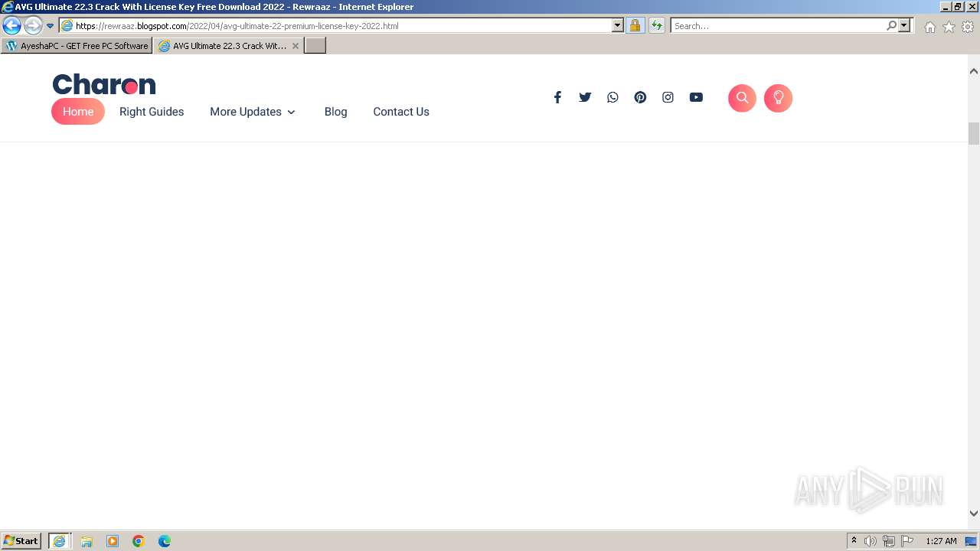Open Favorites with the star icon

pos(949,27)
